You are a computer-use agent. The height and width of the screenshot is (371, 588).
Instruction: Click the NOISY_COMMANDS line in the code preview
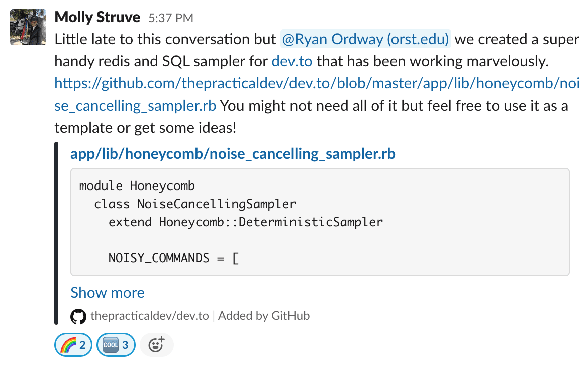pos(173,258)
